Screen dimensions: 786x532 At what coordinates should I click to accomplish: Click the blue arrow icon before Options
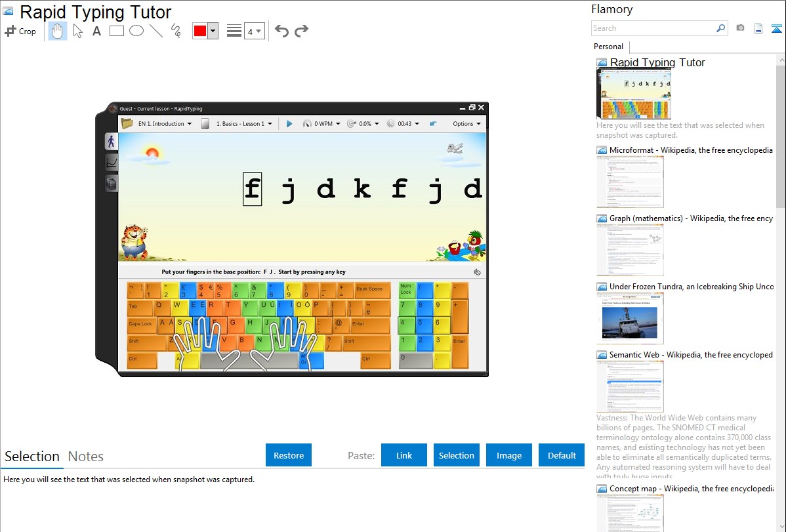tap(433, 124)
